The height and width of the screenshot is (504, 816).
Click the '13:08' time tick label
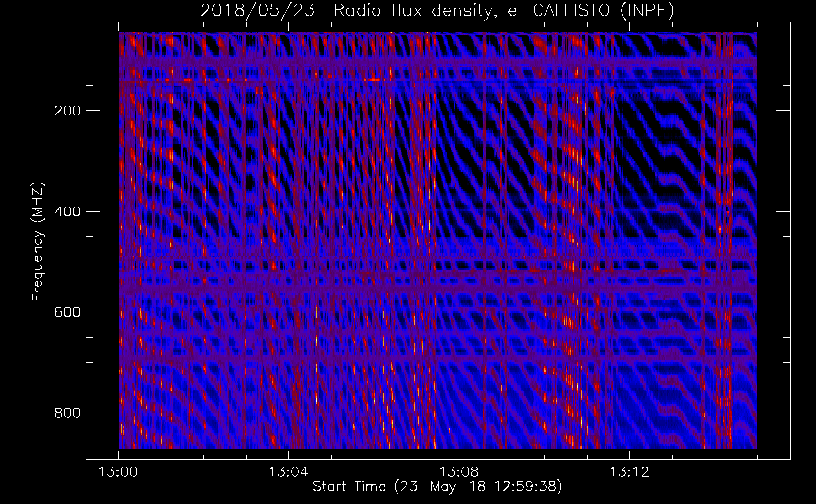[459, 473]
